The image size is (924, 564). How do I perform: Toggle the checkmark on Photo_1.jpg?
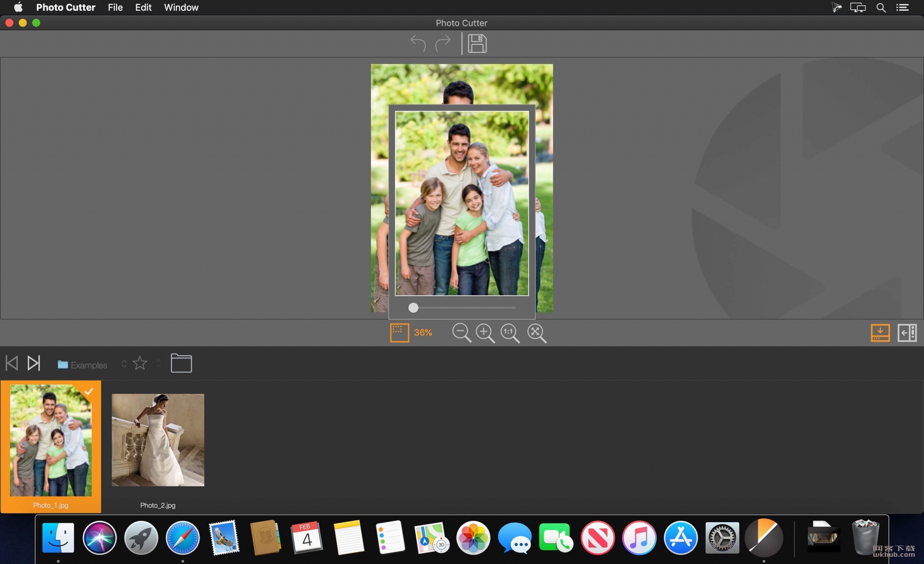88,392
